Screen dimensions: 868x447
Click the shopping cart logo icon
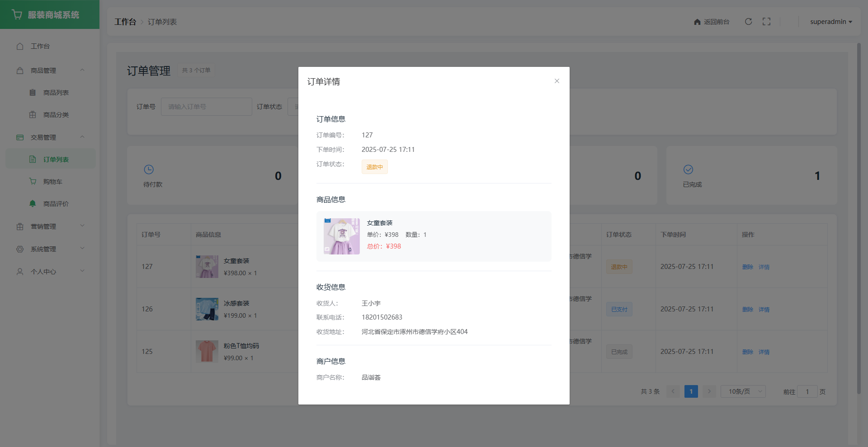pos(17,14)
